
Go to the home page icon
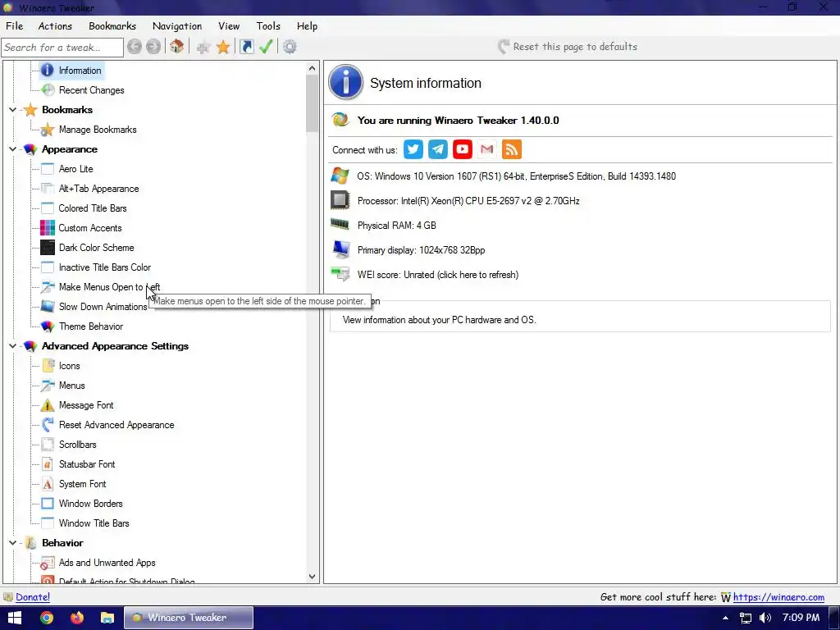coord(177,47)
